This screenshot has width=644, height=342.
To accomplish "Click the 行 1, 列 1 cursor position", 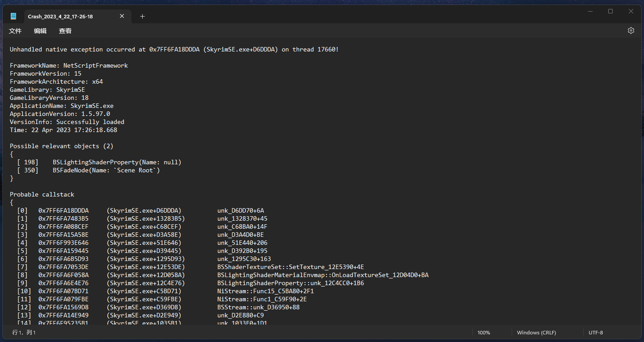I will coord(24,333).
